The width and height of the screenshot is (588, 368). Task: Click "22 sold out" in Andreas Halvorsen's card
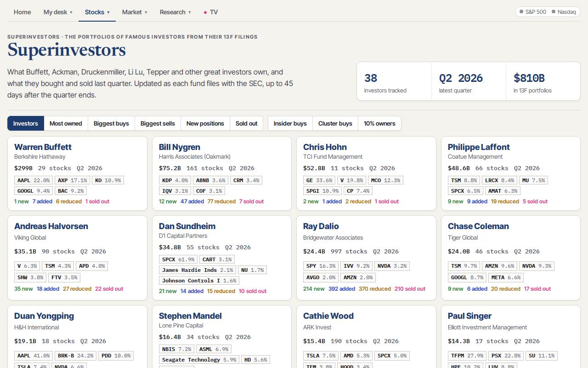coord(109,289)
